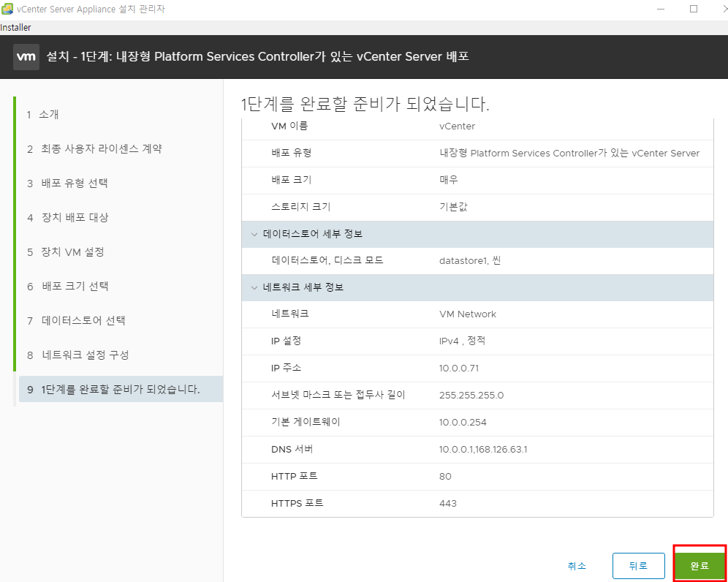Click network value VM Network
The width and height of the screenshot is (728, 582).
tap(468, 314)
